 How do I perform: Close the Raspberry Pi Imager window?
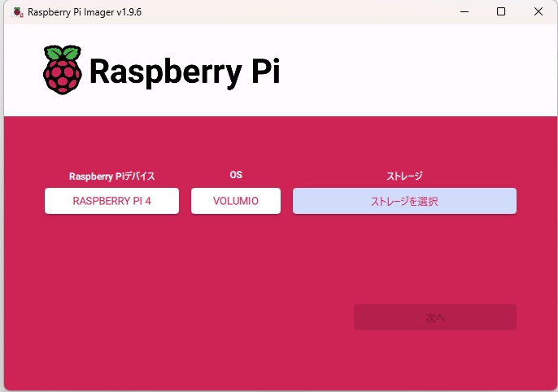tap(538, 11)
